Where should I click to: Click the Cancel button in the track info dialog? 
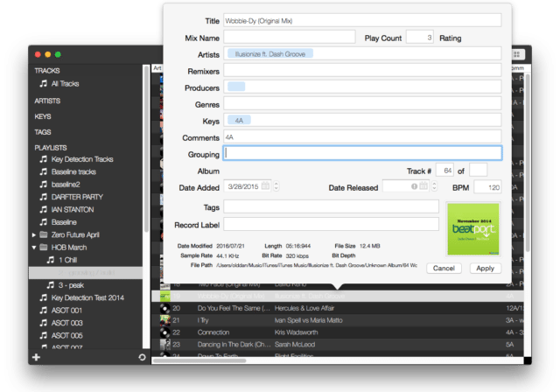(x=444, y=268)
